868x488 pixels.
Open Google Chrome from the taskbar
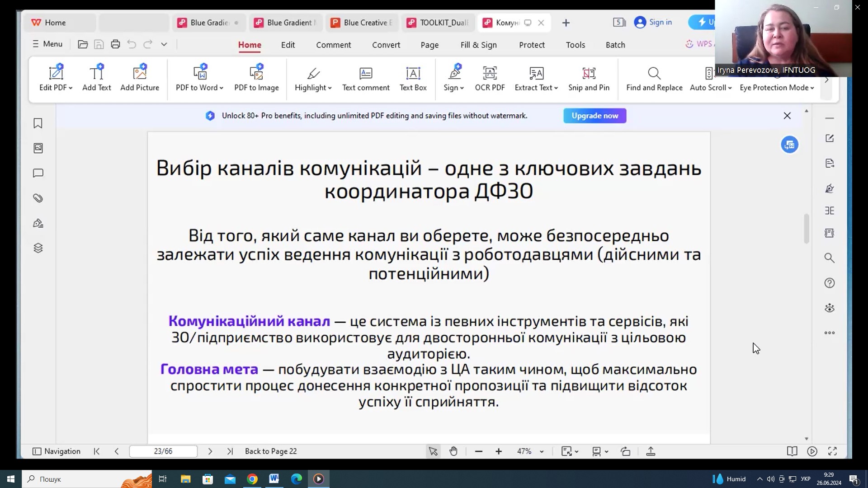[252, 479]
